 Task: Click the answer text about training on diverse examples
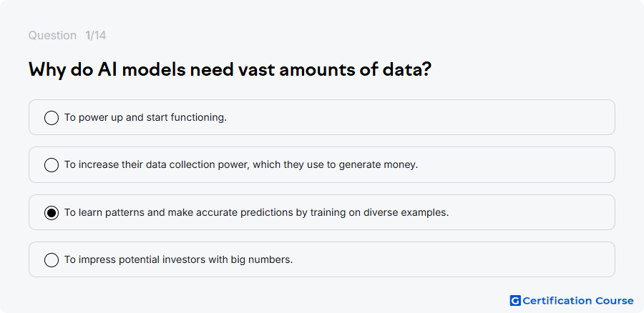tap(257, 213)
